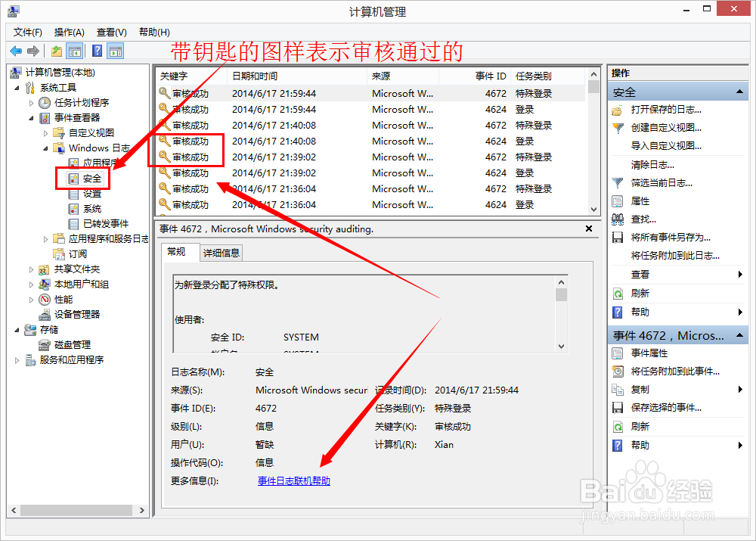Click the 保存选择的事件 disk icon
Viewport: 756px width, 541px height.
click(618, 408)
